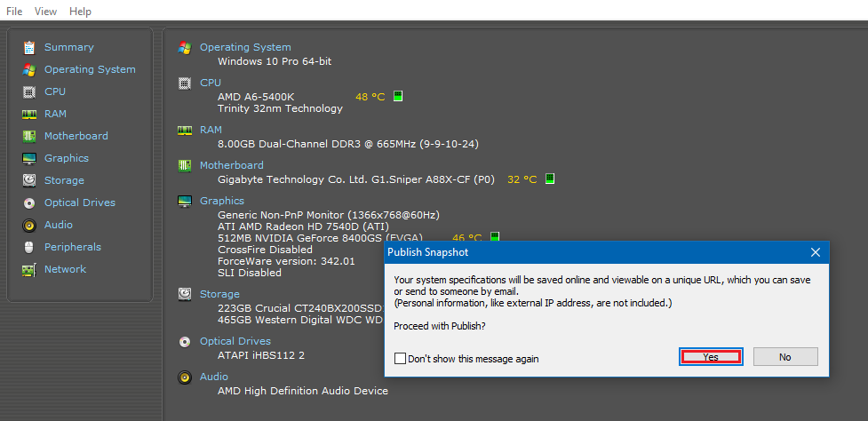Click the Trinity 32nm Technology text
Screen dimensions: 868x421
coord(280,109)
